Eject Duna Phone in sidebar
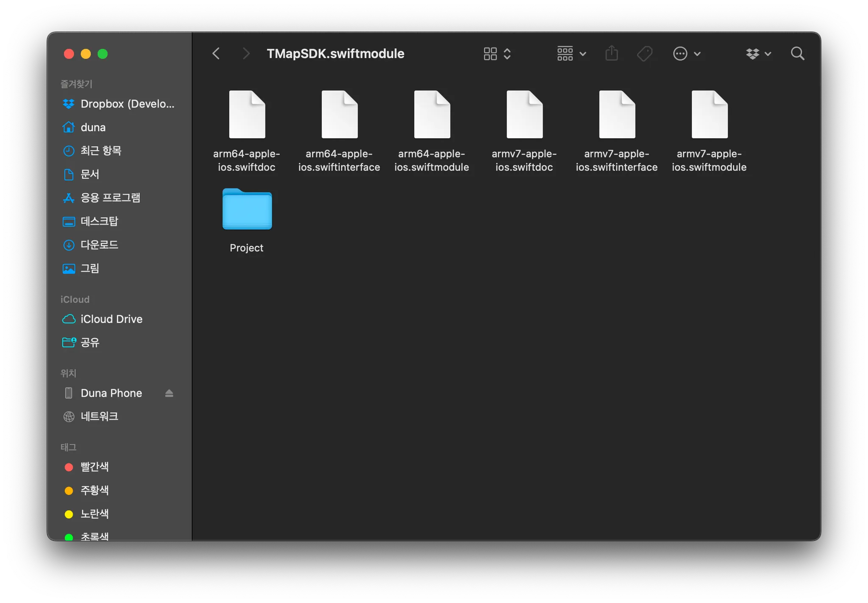This screenshot has height=603, width=868. (x=169, y=393)
